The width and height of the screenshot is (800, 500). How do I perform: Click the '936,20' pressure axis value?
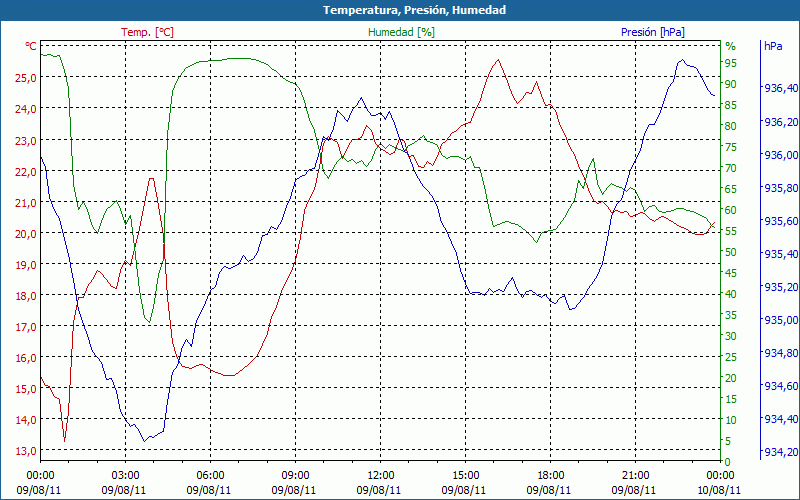781,122
